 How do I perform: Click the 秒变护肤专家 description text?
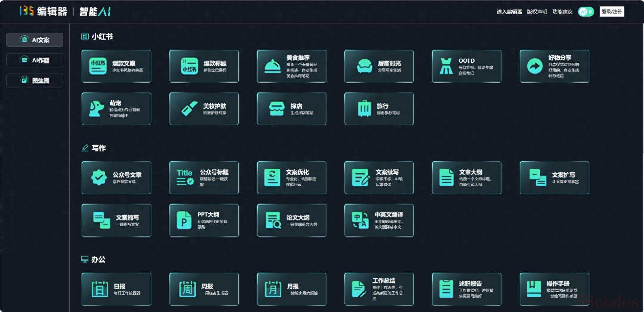215,113
